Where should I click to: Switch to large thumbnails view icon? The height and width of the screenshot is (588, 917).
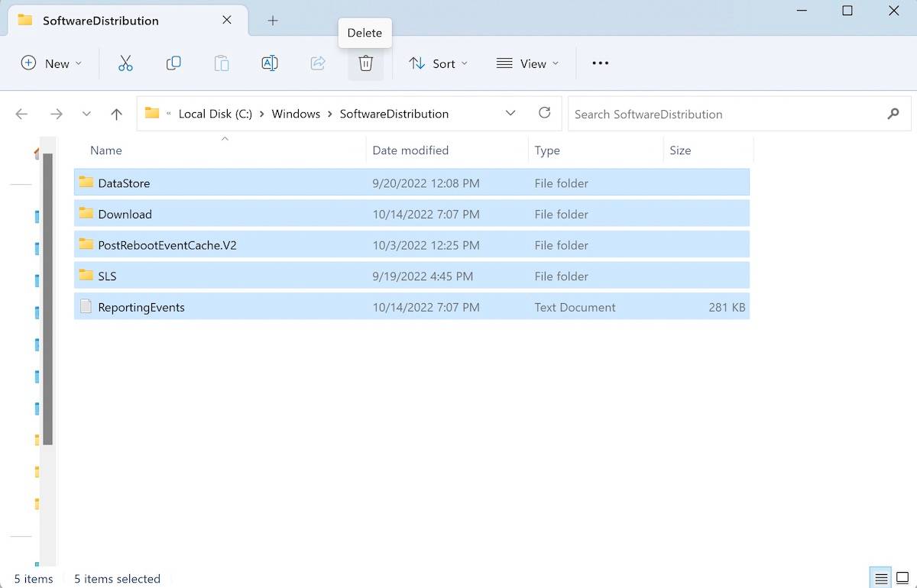902,578
